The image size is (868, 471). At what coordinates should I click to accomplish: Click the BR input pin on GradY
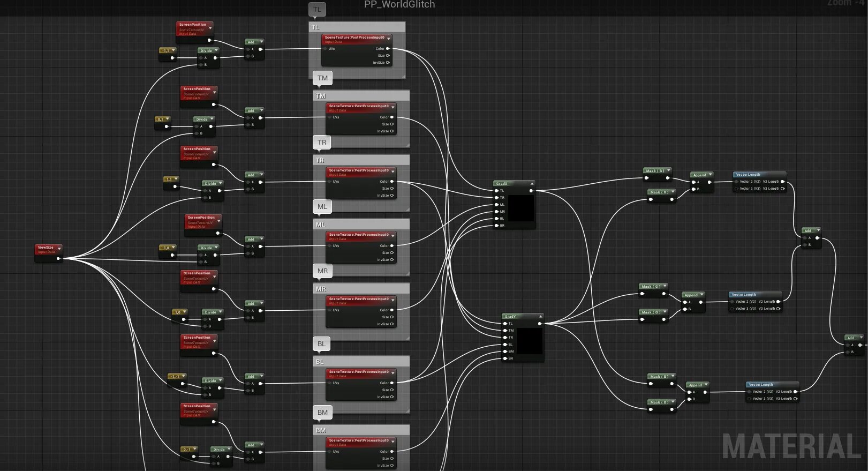pyautogui.click(x=505, y=358)
